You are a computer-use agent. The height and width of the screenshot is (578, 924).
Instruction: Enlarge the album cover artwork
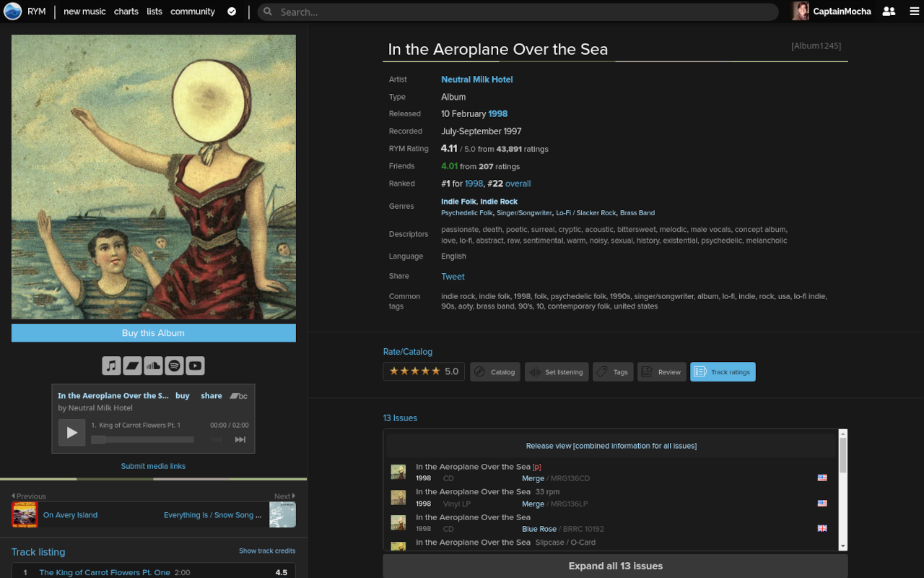pyautogui.click(x=154, y=177)
